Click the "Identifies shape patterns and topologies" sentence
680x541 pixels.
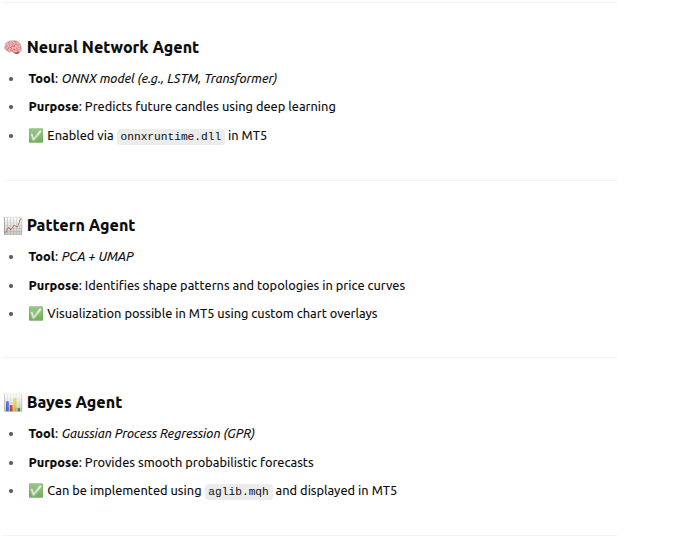245,285
